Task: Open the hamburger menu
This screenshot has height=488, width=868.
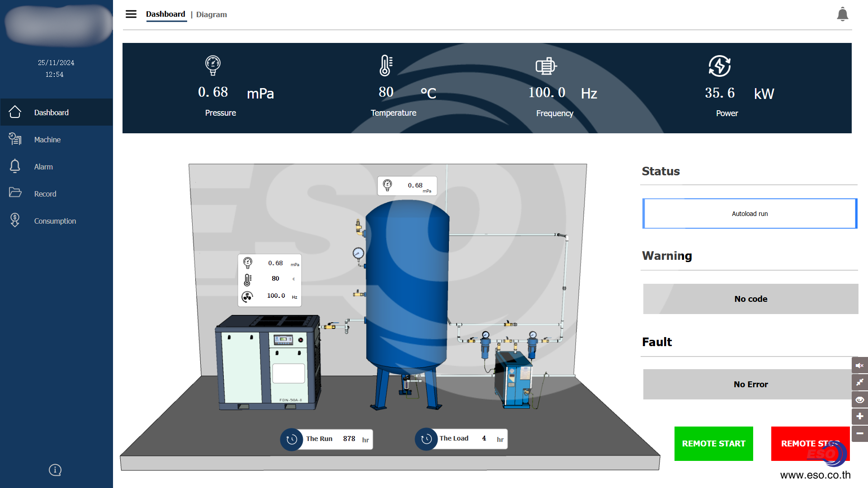Action: coord(131,14)
